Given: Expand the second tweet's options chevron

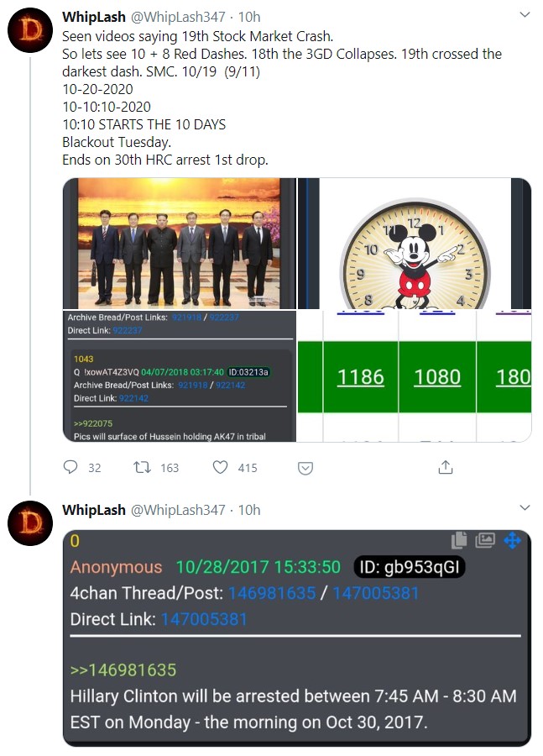Looking at the screenshot, I should (x=525, y=507).
